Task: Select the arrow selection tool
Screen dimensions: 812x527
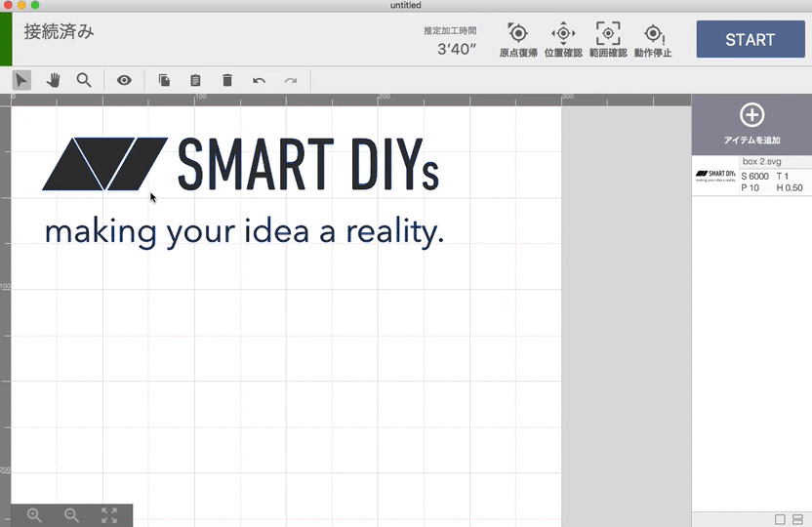Action: [21, 80]
